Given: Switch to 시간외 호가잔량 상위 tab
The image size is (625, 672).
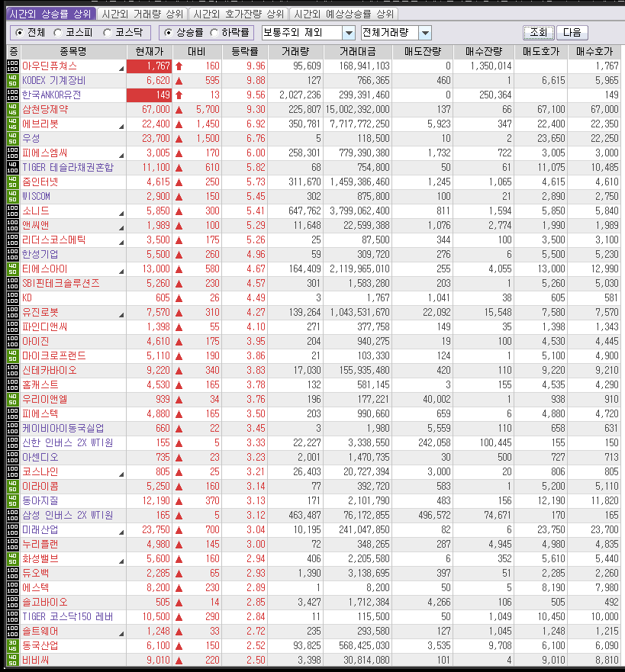Looking at the screenshot, I should click(x=238, y=14).
